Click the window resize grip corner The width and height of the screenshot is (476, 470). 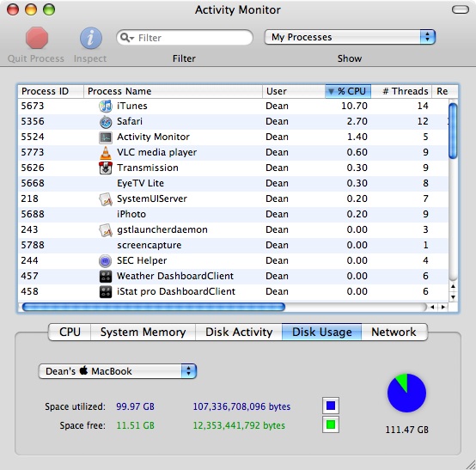471,465
